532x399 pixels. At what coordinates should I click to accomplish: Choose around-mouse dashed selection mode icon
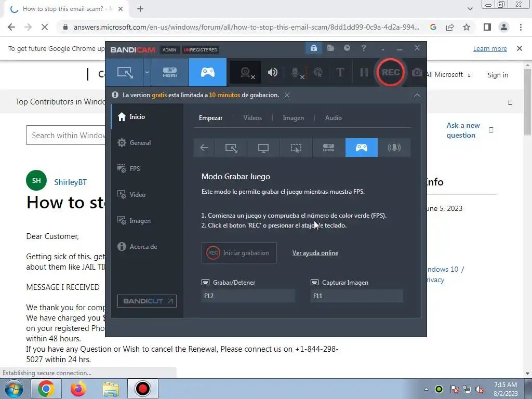(296, 148)
